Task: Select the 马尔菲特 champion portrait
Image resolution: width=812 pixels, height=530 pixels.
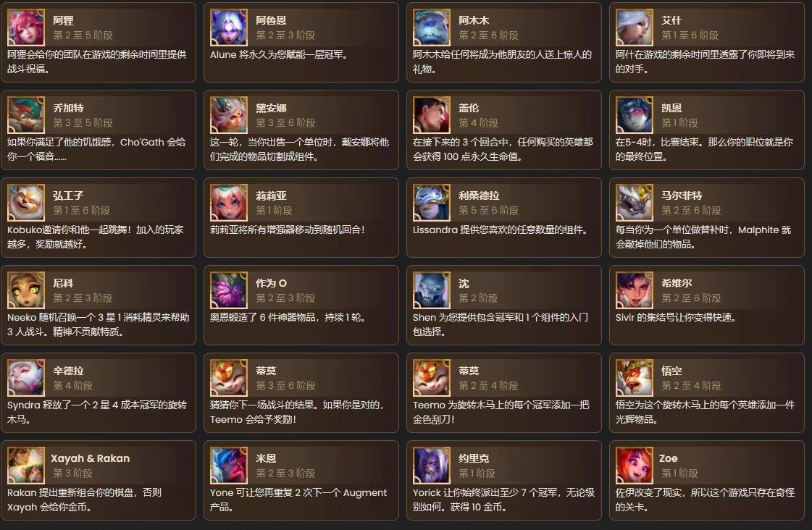Action: click(635, 203)
